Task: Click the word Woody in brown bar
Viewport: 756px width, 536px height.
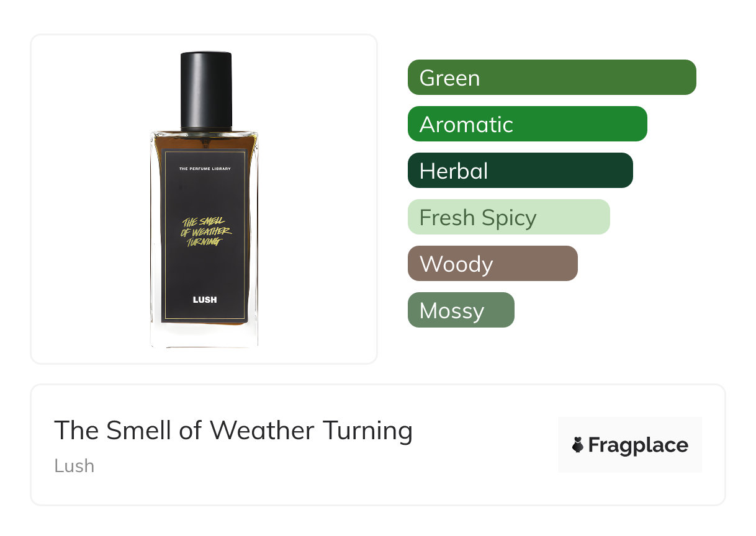Action: point(456,265)
